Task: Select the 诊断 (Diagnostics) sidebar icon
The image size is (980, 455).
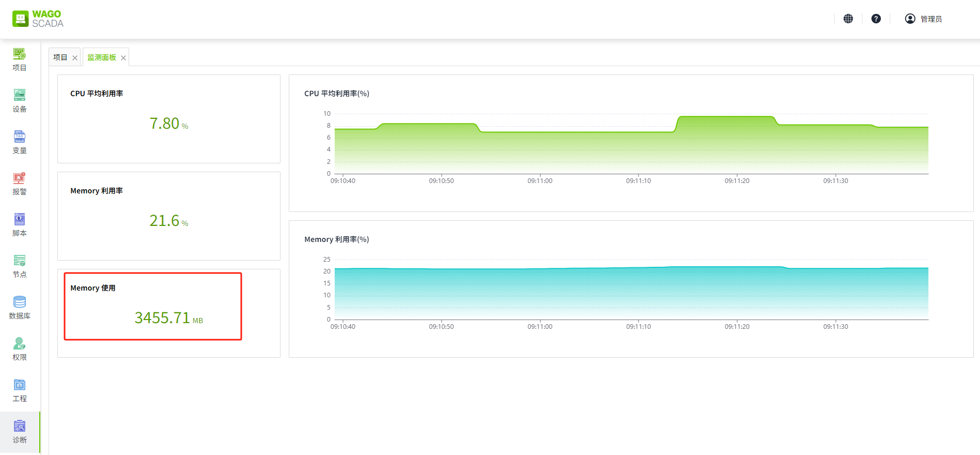Action: [x=20, y=432]
